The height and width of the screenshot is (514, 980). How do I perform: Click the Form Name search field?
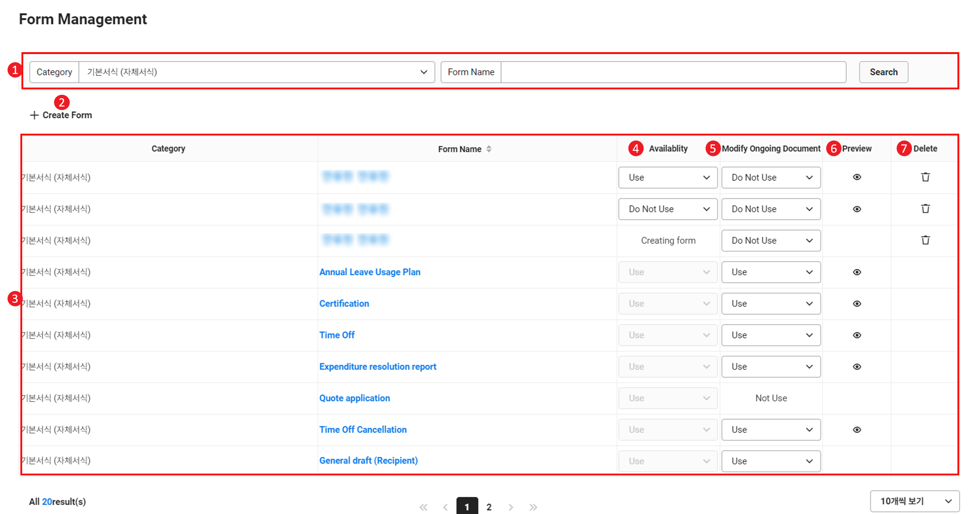click(x=673, y=72)
